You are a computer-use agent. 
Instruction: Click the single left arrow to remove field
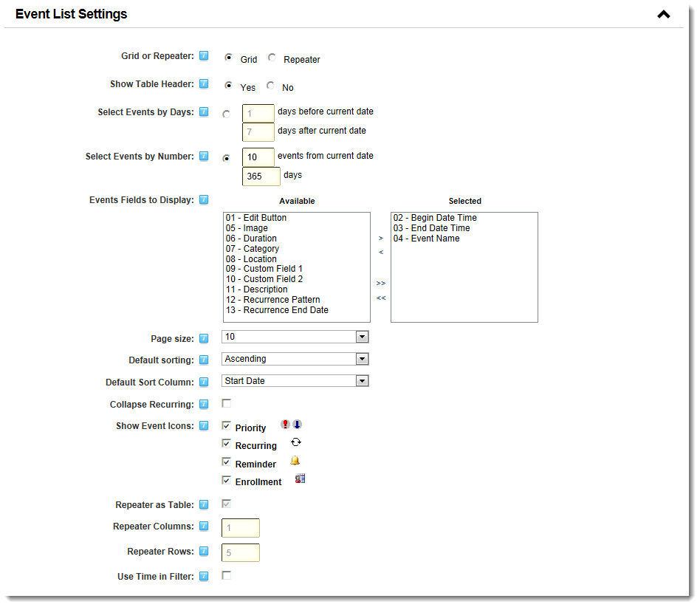(x=380, y=252)
